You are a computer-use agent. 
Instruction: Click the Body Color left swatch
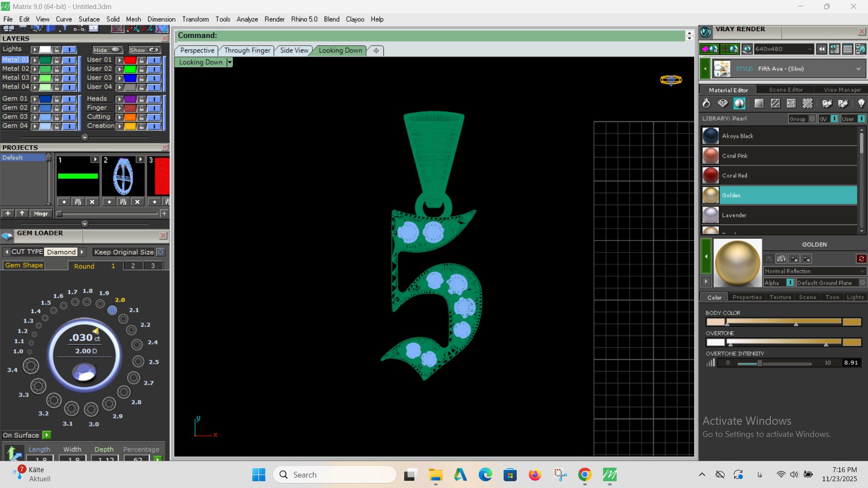715,322
